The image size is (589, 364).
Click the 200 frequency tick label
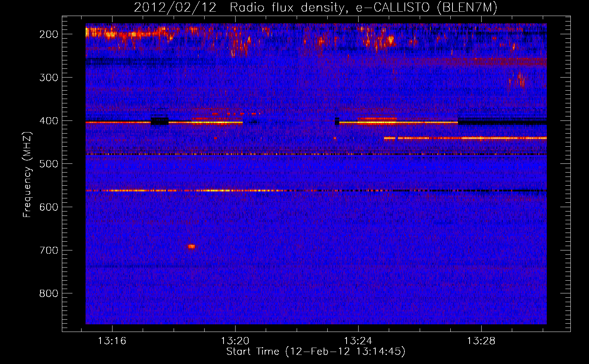tap(49, 34)
